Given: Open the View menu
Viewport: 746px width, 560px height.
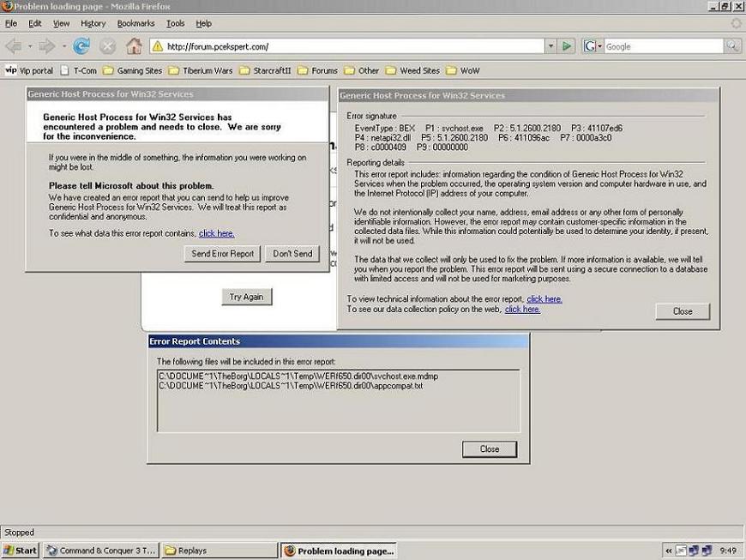Looking at the screenshot, I should tap(61, 23).
